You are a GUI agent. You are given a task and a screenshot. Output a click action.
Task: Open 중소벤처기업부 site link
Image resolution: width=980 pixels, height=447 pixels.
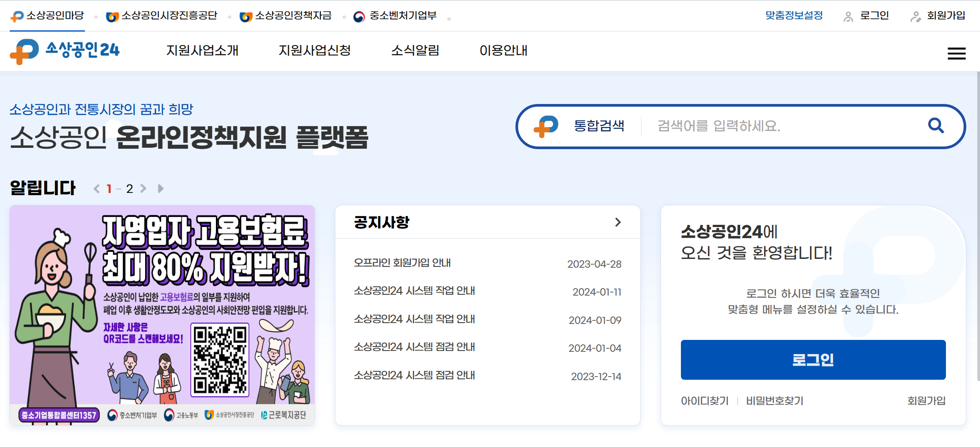[x=395, y=16]
